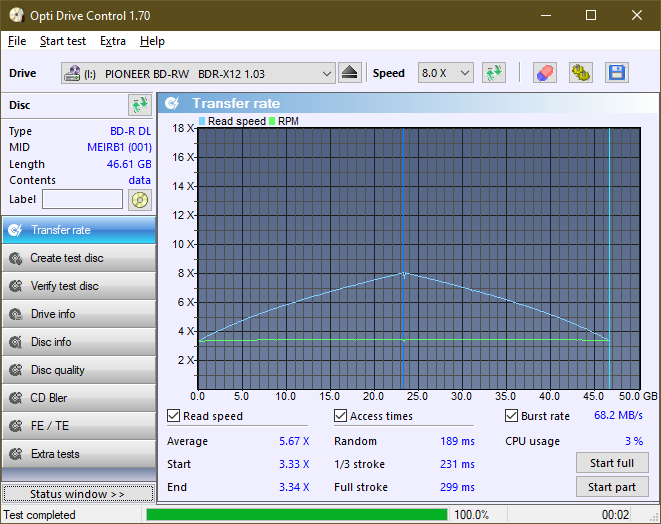Click the eraser disc icon
Viewport: 661px width, 524px height.
point(545,73)
